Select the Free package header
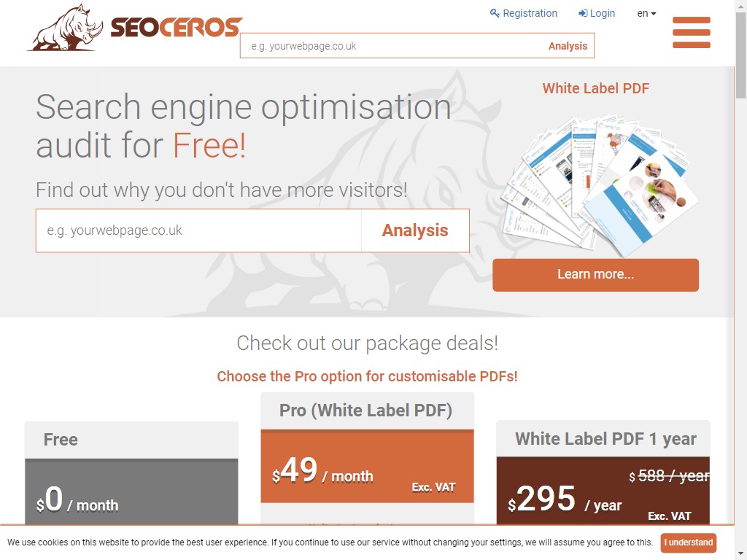This screenshot has width=747, height=560. click(x=131, y=440)
